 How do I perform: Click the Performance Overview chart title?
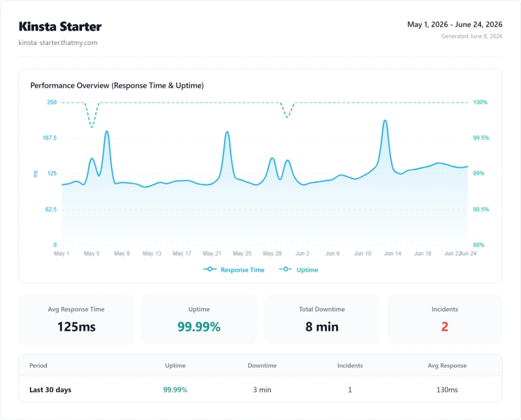117,85
